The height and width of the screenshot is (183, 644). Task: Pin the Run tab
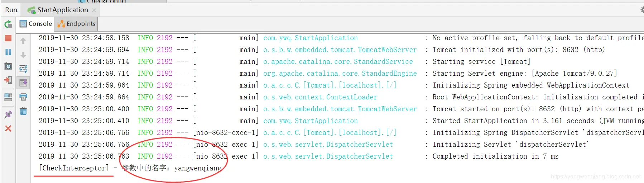8,114
